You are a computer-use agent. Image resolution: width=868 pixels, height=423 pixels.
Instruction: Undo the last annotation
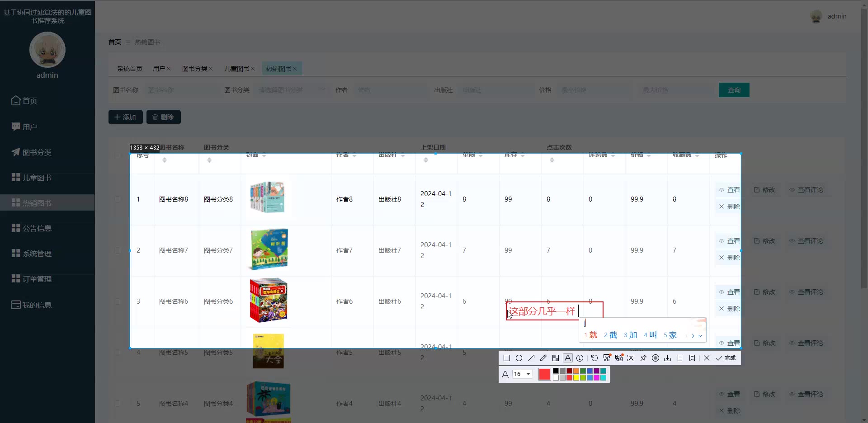pyautogui.click(x=594, y=358)
